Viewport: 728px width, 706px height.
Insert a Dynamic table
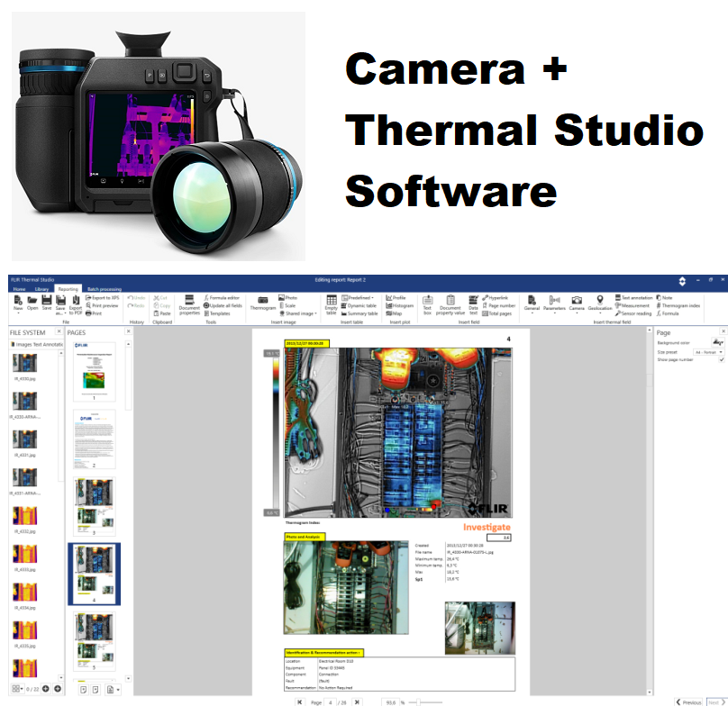coord(359,305)
